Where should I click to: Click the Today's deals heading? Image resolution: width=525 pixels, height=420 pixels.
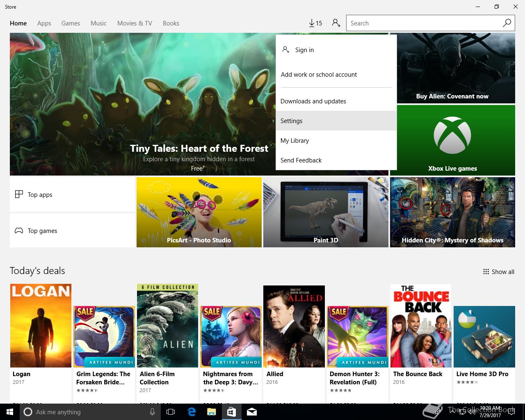pyautogui.click(x=37, y=271)
